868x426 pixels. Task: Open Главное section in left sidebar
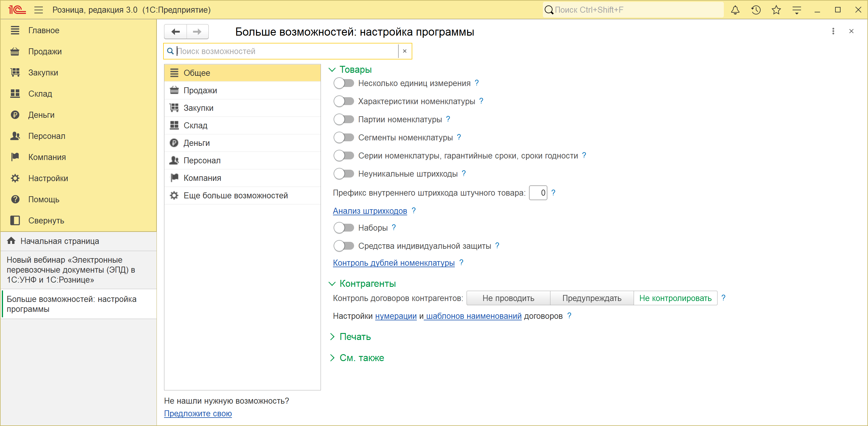click(x=78, y=30)
